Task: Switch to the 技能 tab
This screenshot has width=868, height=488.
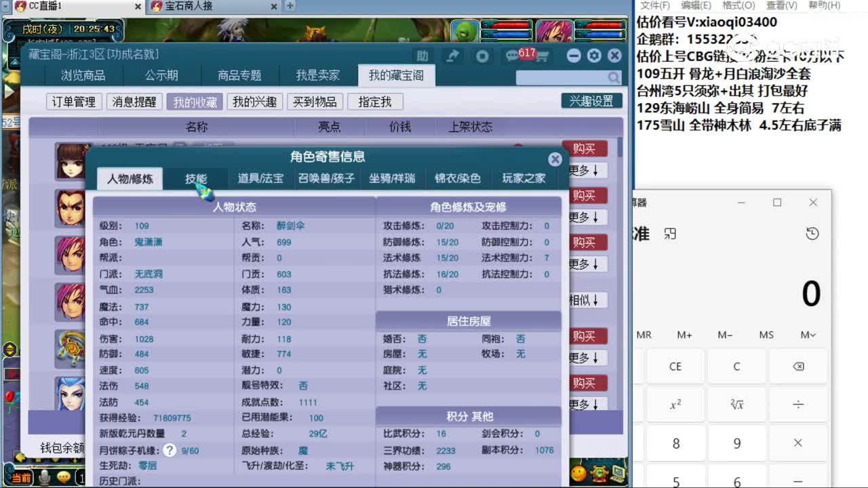Action: [195, 178]
